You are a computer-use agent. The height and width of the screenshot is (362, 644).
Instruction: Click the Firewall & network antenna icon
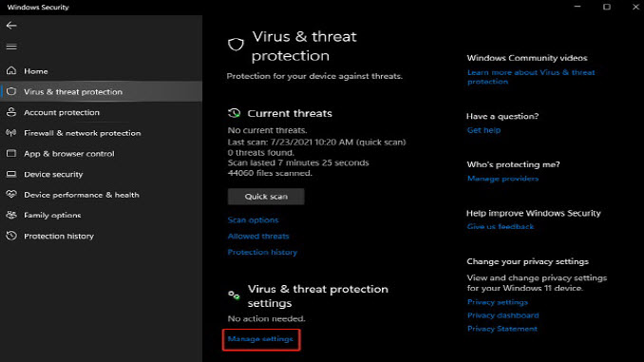point(11,133)
